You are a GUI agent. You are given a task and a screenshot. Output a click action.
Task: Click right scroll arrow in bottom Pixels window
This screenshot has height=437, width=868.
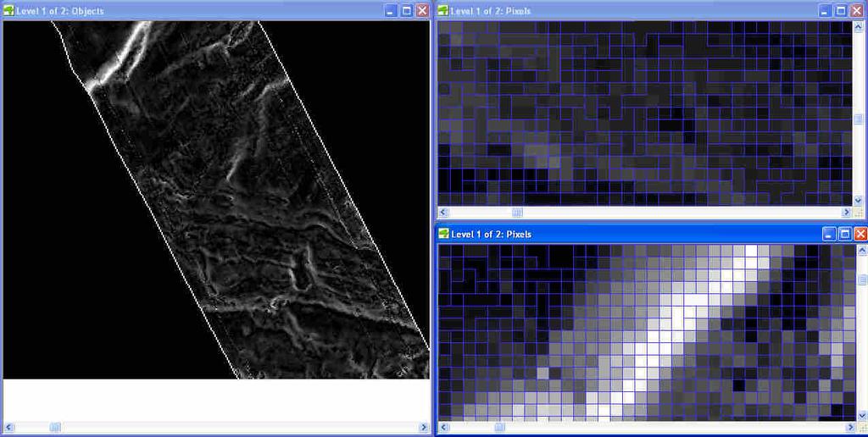point(852,427)
